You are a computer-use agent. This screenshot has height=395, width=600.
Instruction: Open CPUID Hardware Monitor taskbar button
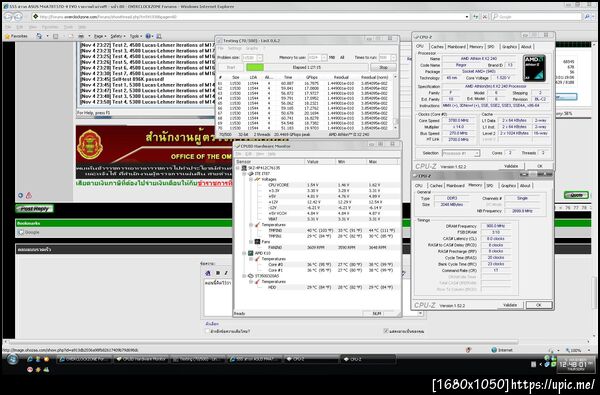click(141, 359)
